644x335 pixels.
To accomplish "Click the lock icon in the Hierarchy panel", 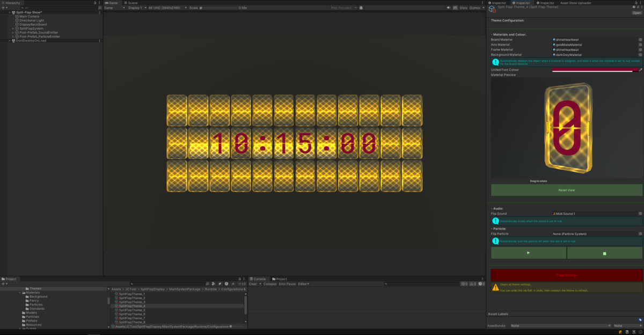I will [95, 3].
